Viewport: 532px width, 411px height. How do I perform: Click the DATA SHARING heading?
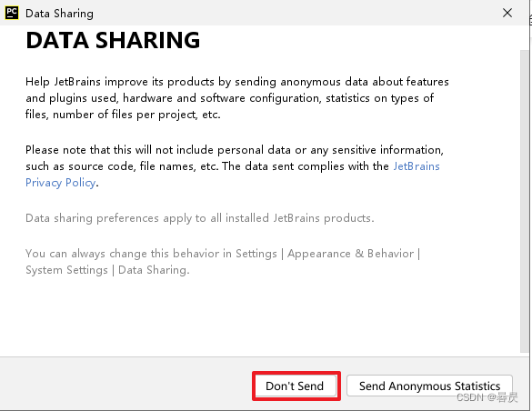pos(113,40)
